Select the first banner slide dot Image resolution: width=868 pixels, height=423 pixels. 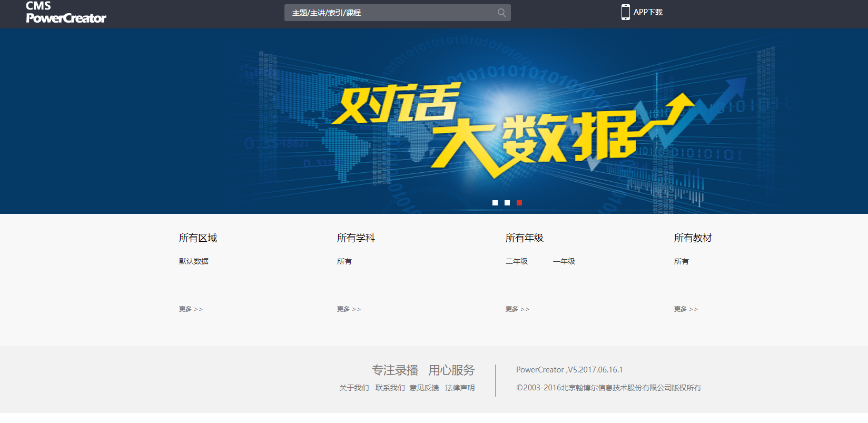coord(495,203)
